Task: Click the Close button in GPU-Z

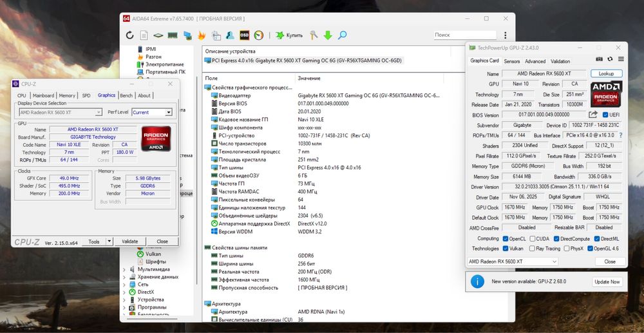Action: [x=610, y=261]
